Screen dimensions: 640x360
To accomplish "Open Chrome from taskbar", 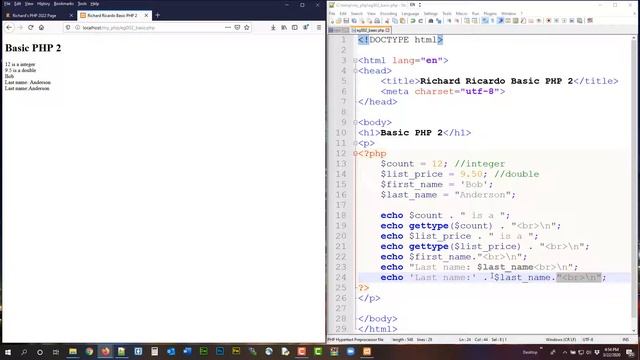I will [x=89, y=351].
